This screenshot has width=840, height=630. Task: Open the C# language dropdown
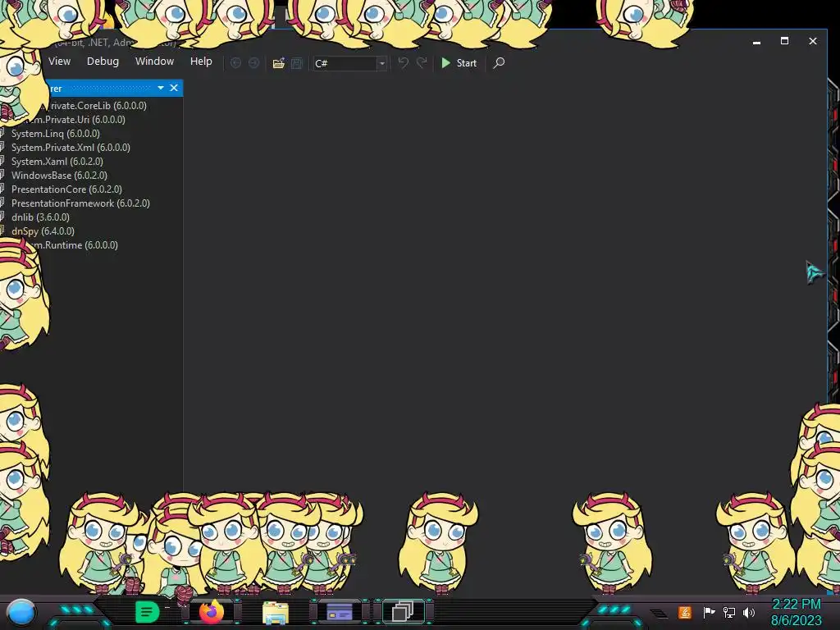click(x=350, y=63)
